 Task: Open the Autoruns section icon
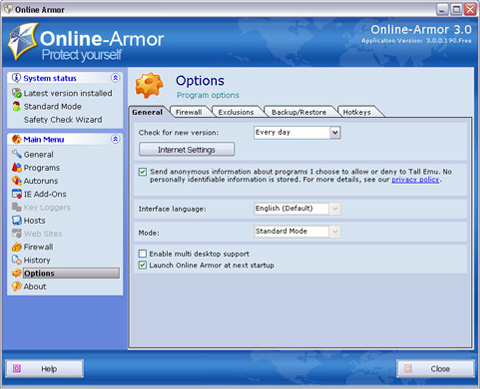coord(17,181)
